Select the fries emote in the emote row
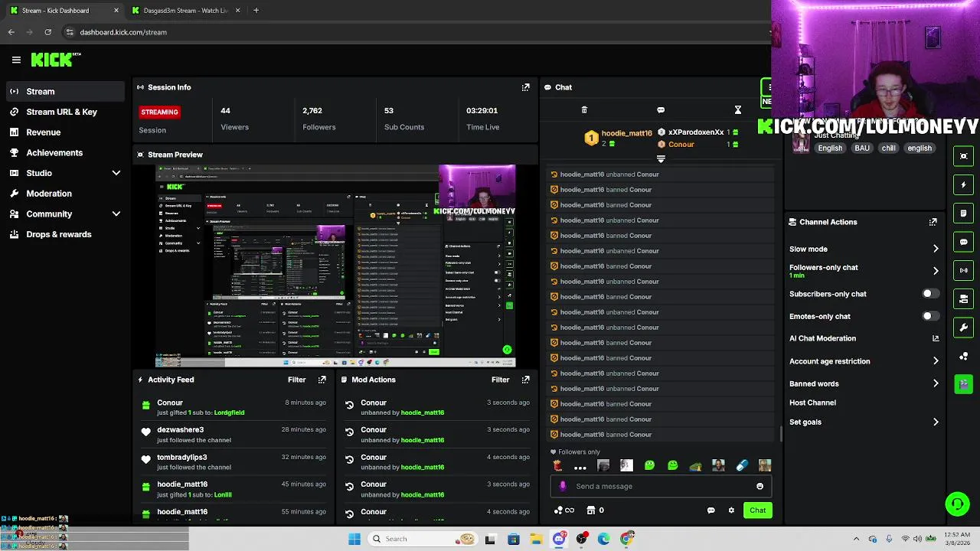The image size is (980, 551). (x=557, y=465)
